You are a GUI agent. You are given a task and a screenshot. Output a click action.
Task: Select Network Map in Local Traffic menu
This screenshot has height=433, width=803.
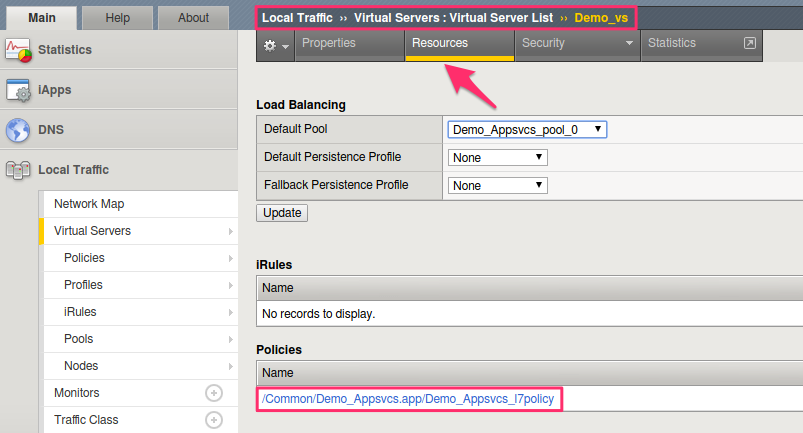[89, 204]
